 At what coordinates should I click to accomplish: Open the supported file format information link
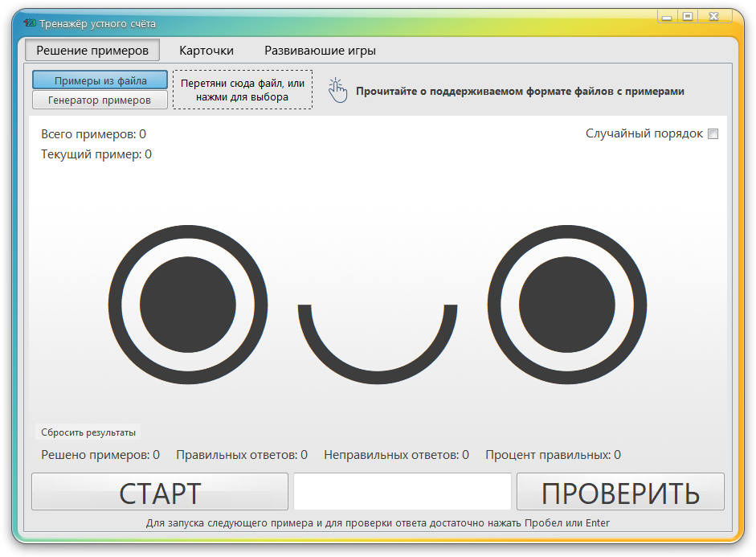[522, 91]
